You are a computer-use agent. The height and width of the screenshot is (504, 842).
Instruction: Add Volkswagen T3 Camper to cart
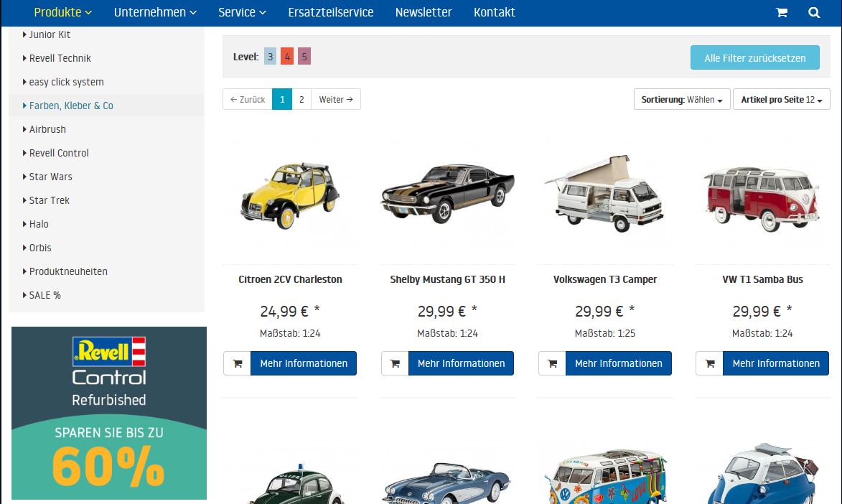[552, 363]
